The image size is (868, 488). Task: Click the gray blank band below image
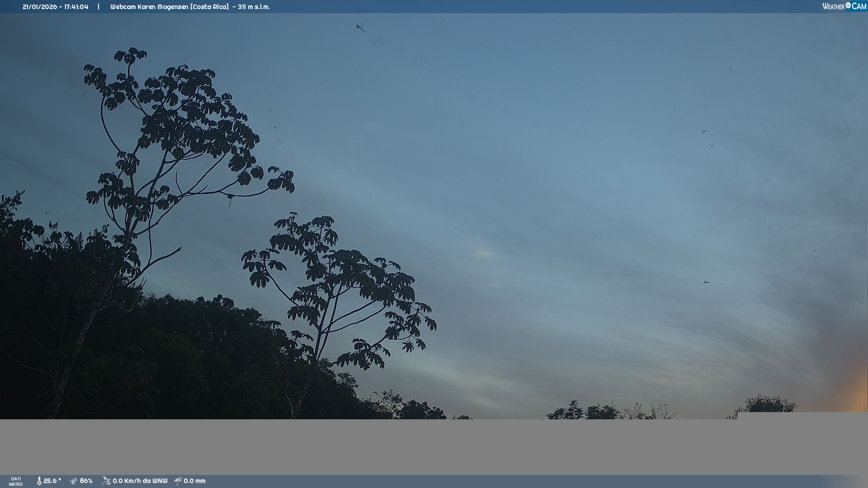click(434, 446)
